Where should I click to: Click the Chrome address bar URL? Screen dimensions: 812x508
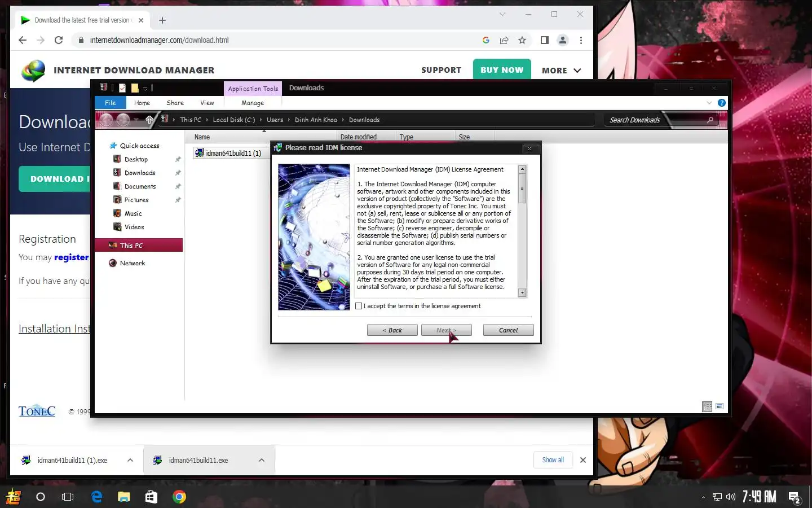159,40
